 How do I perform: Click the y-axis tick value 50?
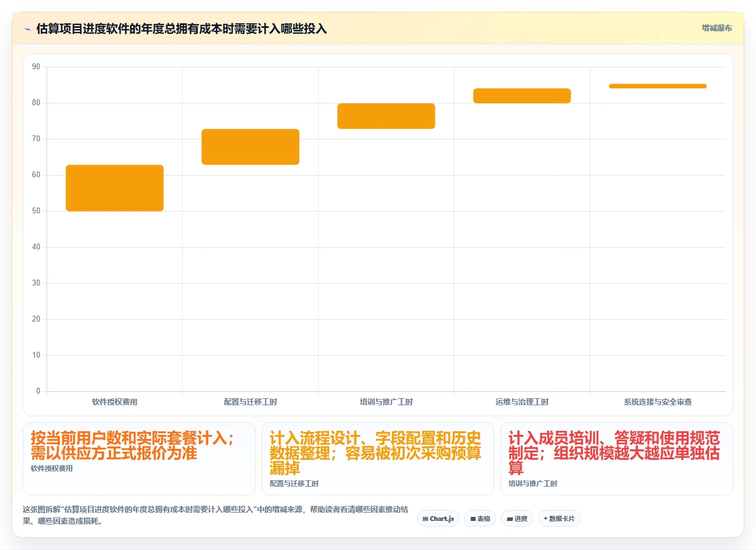click(x=37, y=211)
